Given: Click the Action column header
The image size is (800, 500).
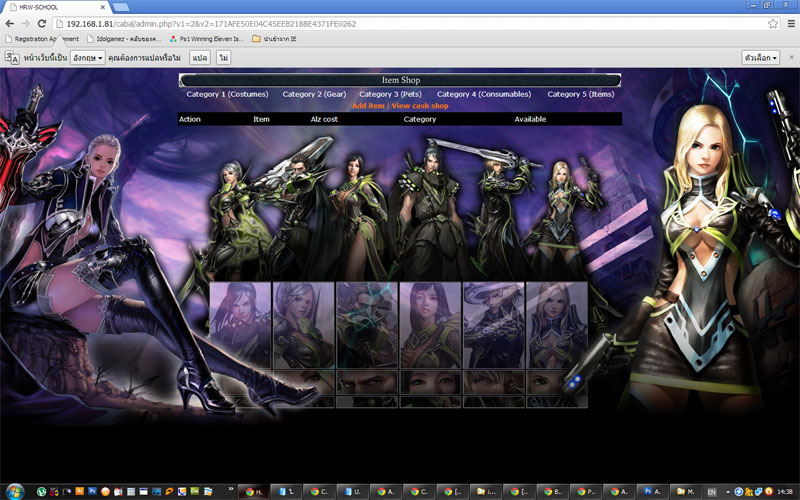Looking at the screenshot, I should (190, 119).
